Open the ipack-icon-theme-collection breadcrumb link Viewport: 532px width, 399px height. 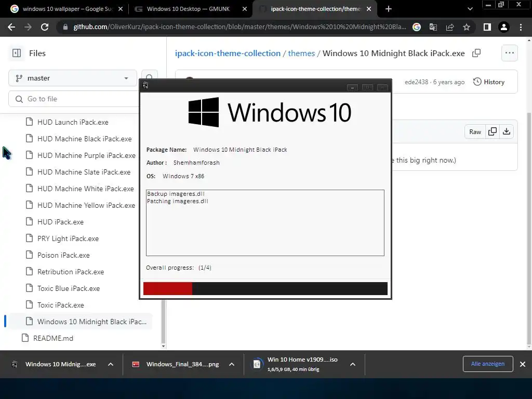(228, 54)
